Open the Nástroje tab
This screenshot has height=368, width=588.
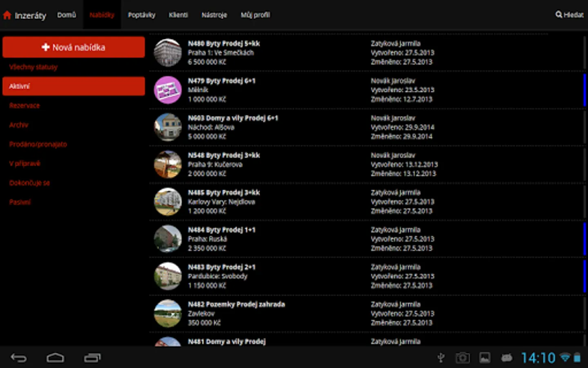click(x=214, y=15)
